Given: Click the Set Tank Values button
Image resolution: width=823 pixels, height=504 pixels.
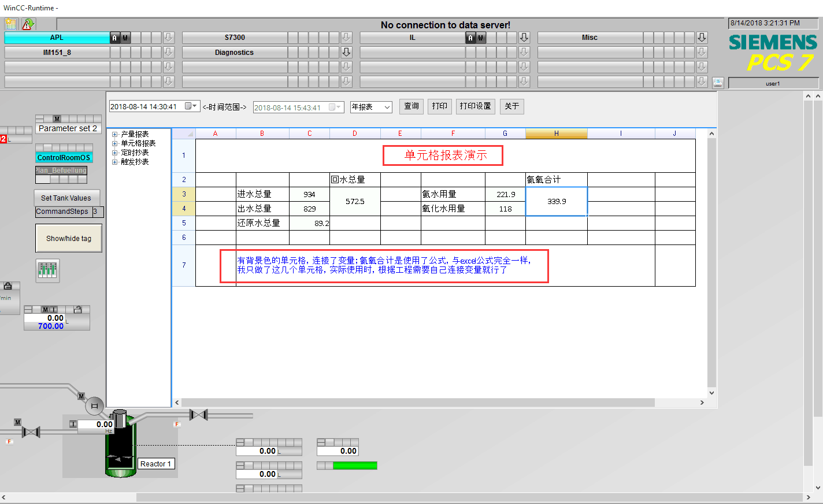Looking at the screenshot, I should click(x=66, y=198).
